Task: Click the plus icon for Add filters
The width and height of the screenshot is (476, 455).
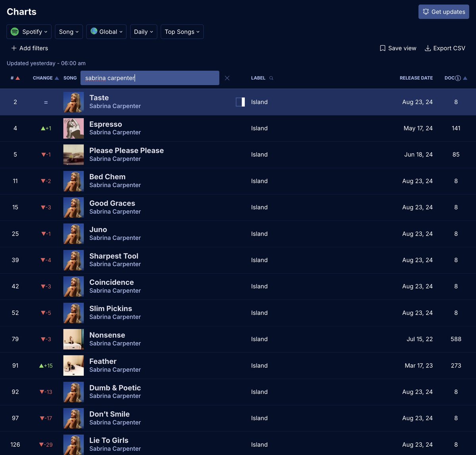Action: [x=14, y=48]
